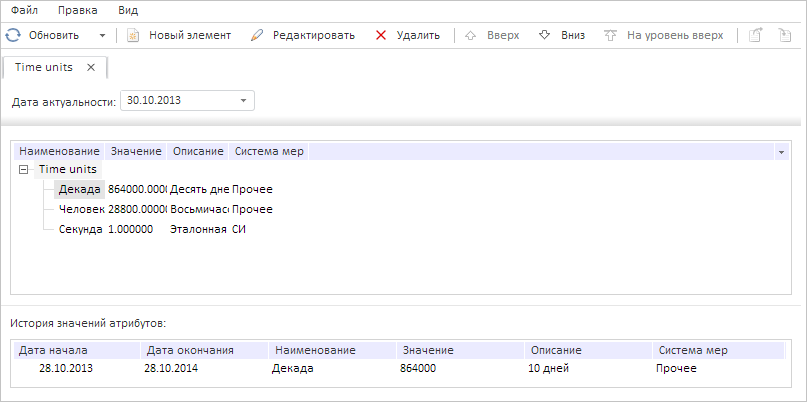Image resolution: width=807 pixels, height=402 pixels.
Task: Select the Секунда tree row
Action: click(81, 229)
